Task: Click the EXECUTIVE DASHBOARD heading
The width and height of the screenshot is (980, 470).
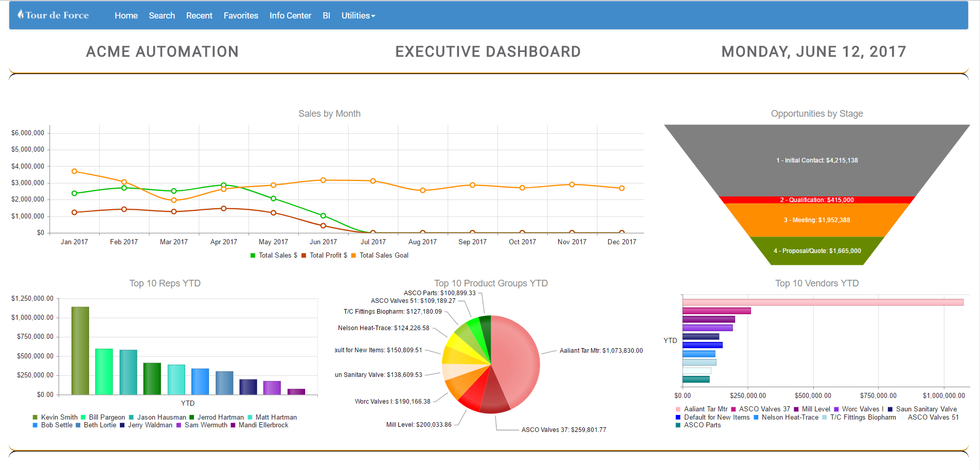Action: point(488,52)
